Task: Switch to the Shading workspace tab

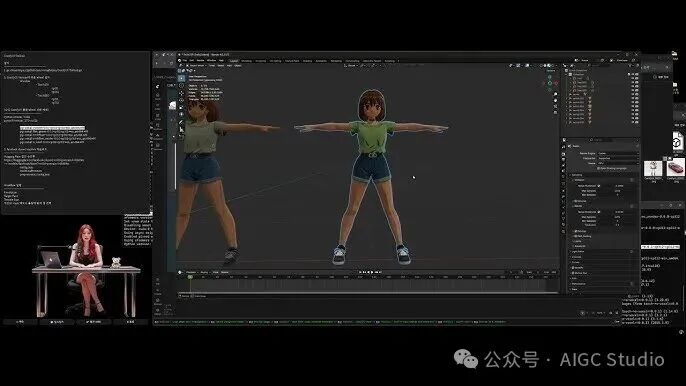Action: click(x=308, y=61)
